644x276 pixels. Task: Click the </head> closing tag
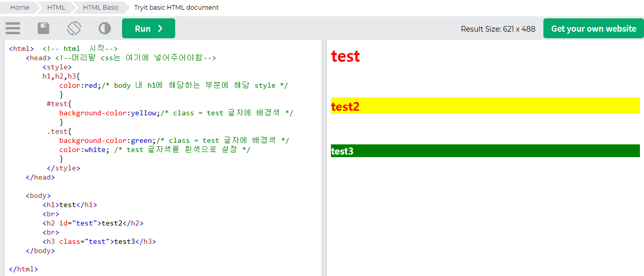pyautogui.click(x=40, y=177)
